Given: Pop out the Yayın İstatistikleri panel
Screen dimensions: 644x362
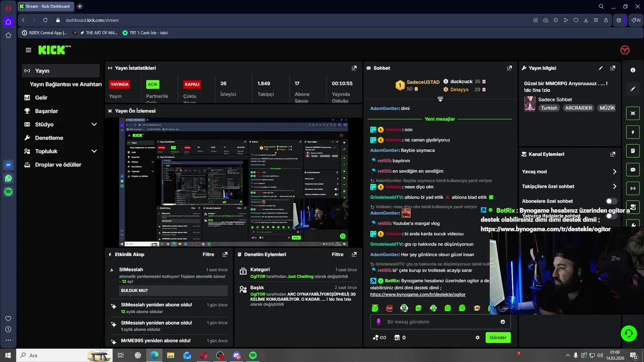Looking at the screenshot, I should tap(354, 68).
